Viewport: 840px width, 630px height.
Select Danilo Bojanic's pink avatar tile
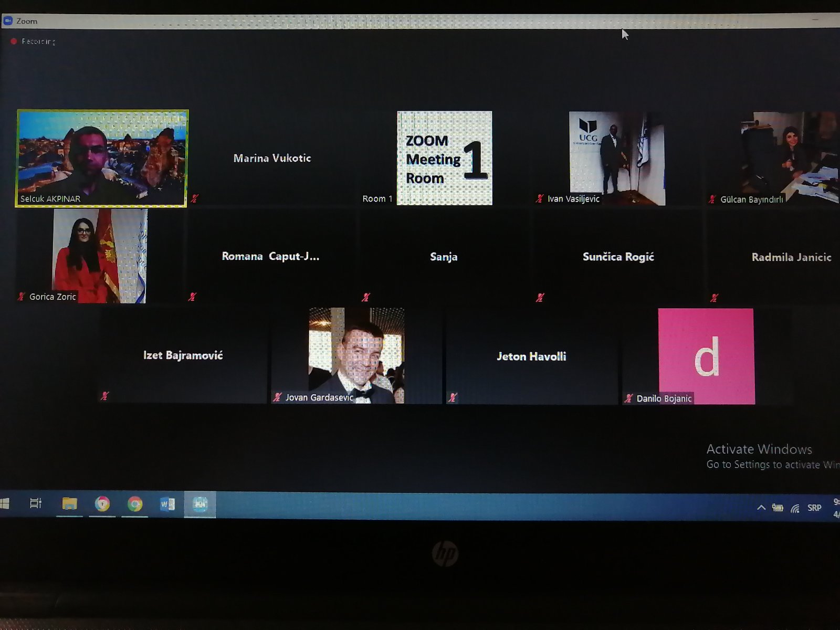pyautogui.click(x=706, y=356)
